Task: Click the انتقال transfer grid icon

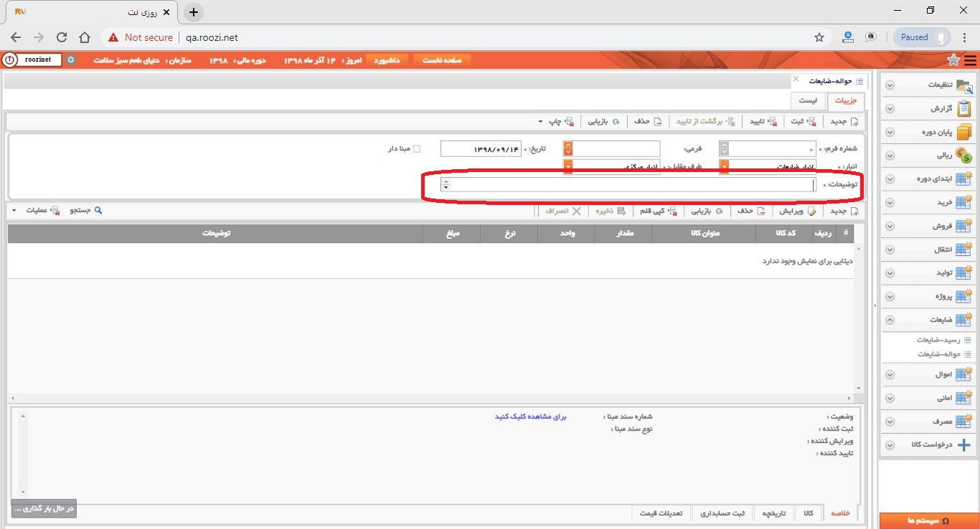Action: point(964,249)
